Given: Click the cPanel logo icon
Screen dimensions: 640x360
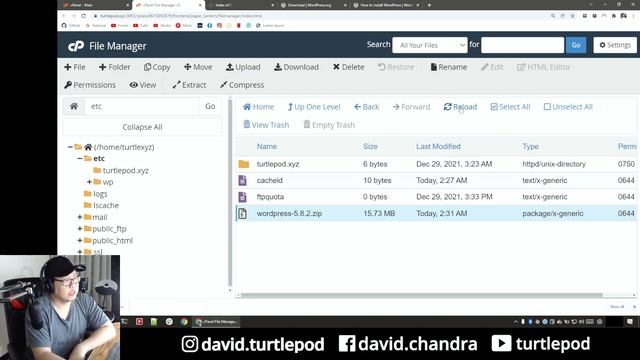Looking at the screenshot, I should (x=76, y=46).
